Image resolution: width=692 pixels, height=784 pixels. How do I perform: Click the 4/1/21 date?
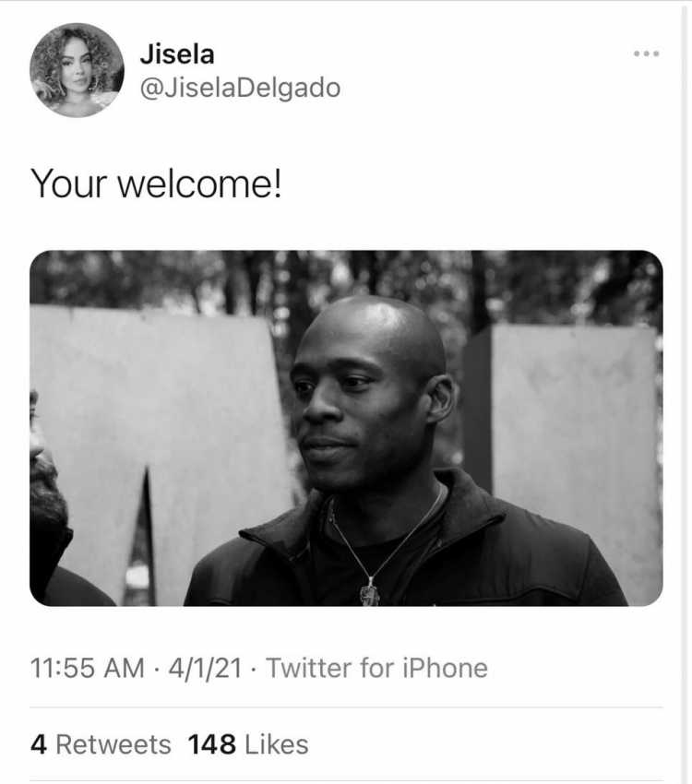(x=205, y=668)
